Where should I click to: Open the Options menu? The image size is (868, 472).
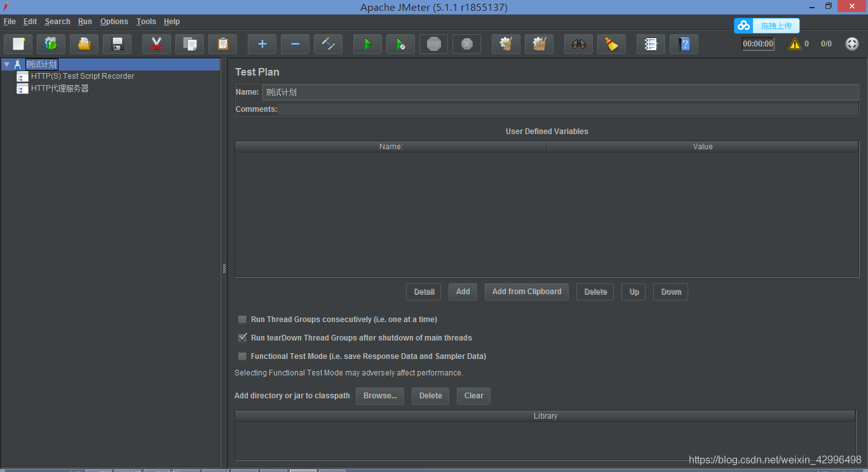[x=114, y=22]
